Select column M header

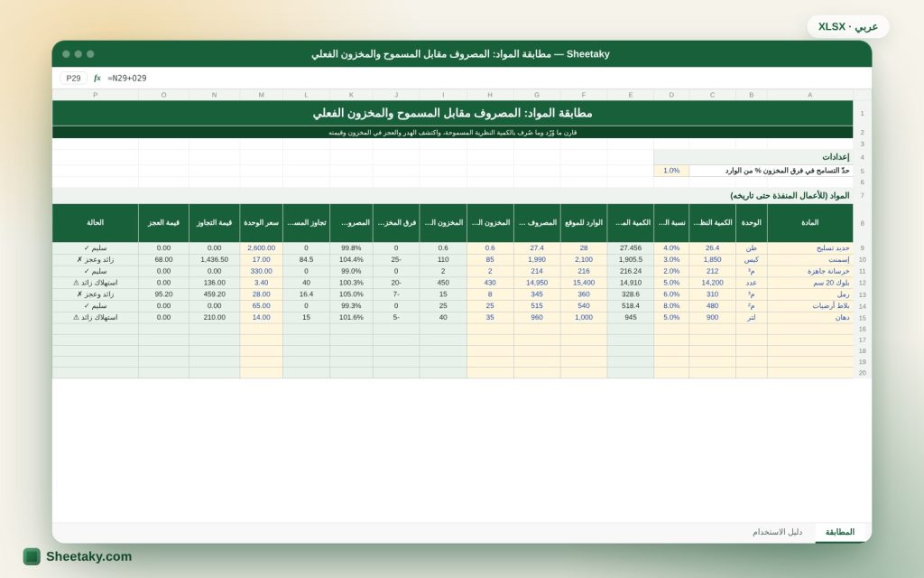point(261,95)
